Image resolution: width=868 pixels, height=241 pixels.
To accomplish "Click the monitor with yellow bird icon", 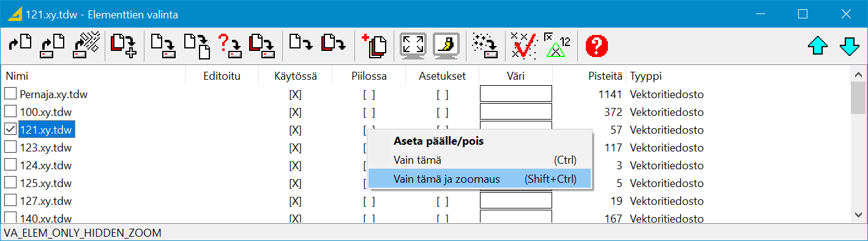I will 446,45.
